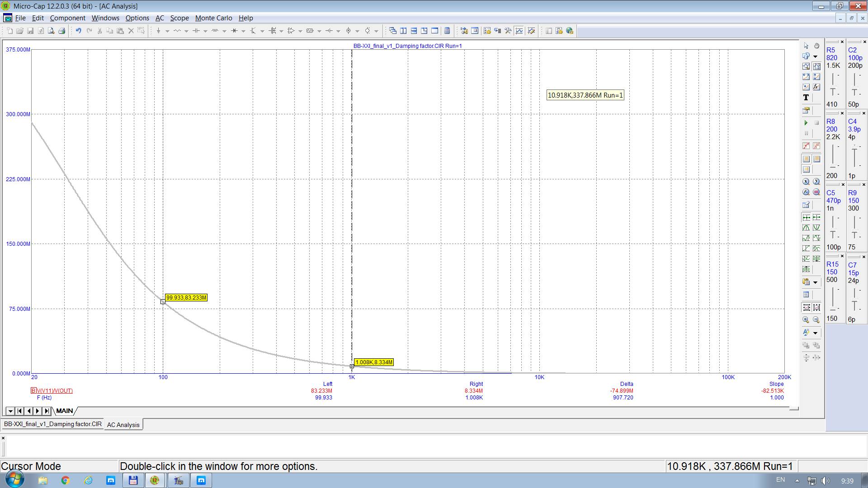Select the resistor component icon
Viewport: 868px width, 488px height.
[177, 31]
